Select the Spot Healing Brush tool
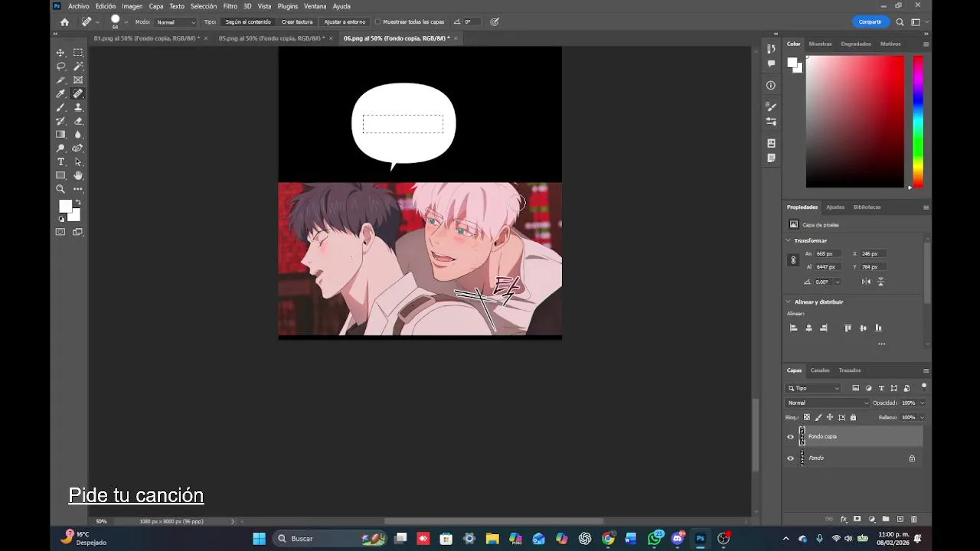980x551 pixels. (78, 93)
